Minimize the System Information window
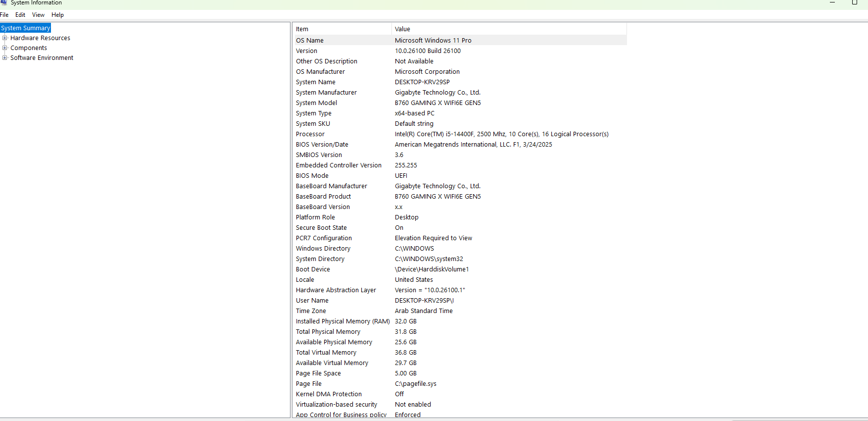 click(832, 2)
